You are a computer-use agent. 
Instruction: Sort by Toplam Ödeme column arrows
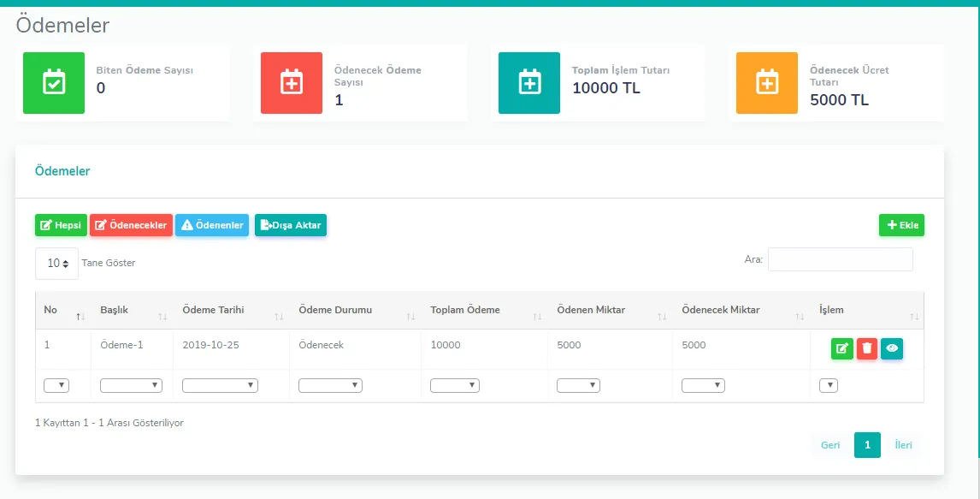[537, 317]
